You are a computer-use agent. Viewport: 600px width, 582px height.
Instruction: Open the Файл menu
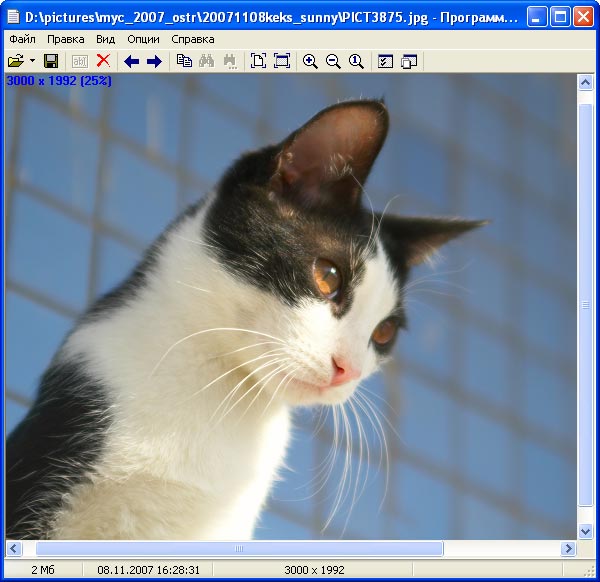coord(22,39)
